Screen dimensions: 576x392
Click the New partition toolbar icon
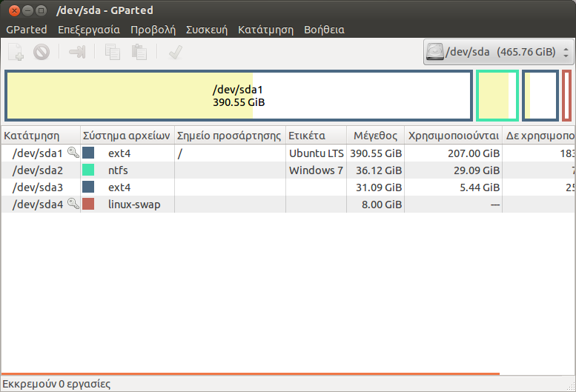click(16, 52)
